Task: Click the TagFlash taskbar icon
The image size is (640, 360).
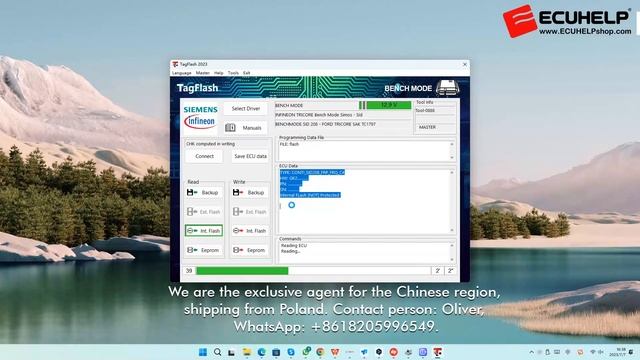Action: (x=438, y=352)
